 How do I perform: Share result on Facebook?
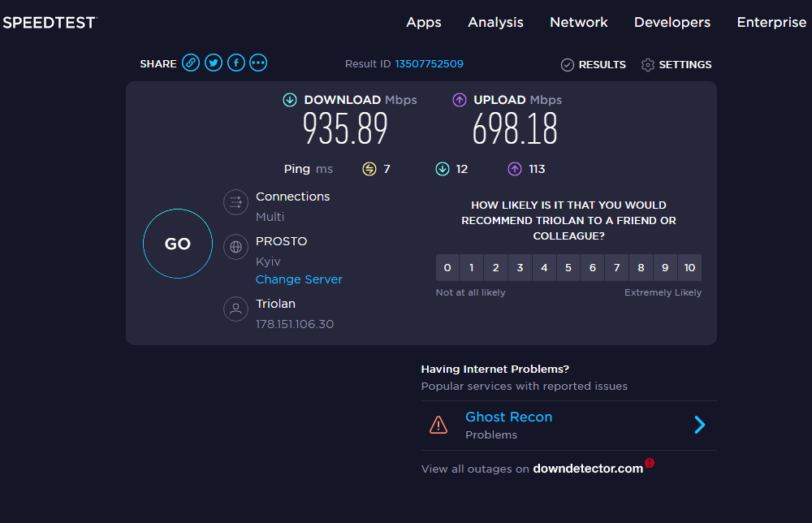[x=236, y=63]
